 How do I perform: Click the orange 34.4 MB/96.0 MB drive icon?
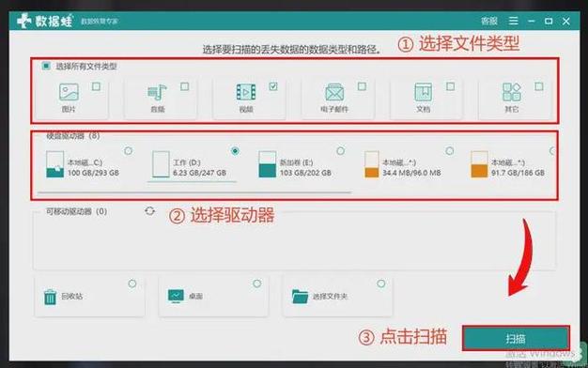(372, 164)
